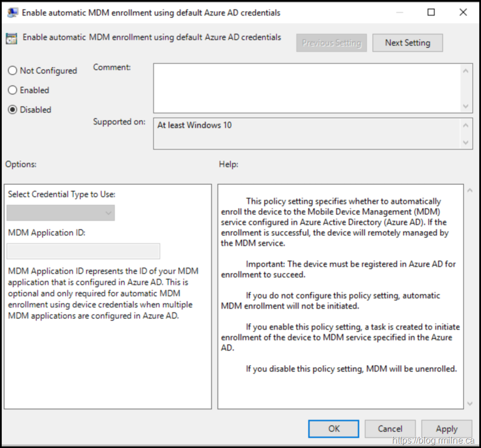Click the MDM Application ID text field
The image size is (481, 448).
tap(83, 251)
